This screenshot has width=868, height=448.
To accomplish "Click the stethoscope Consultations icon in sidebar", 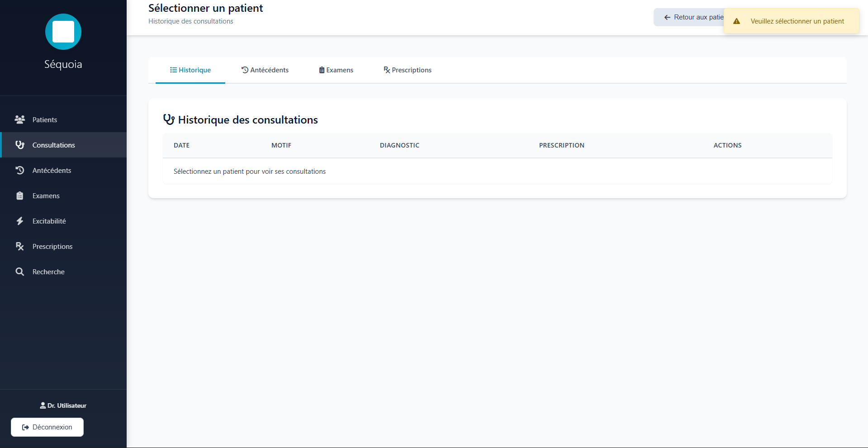I will (20, 145).
